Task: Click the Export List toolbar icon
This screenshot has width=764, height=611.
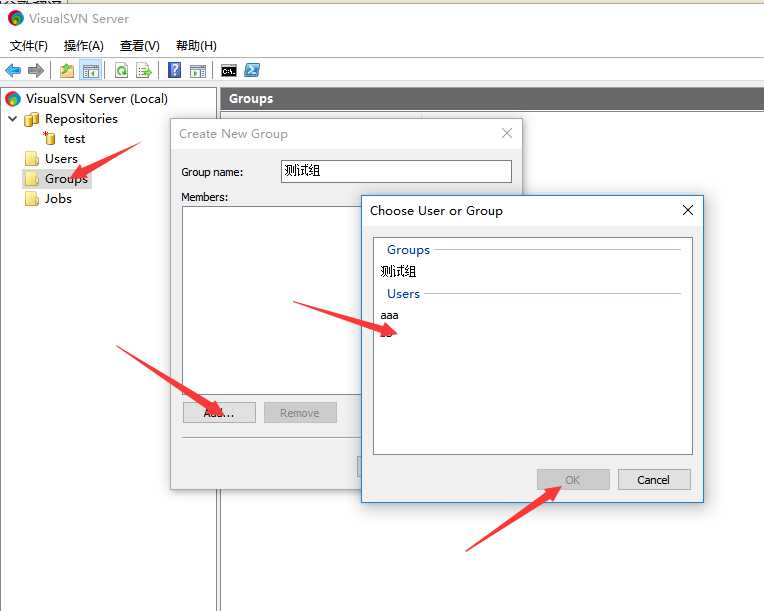Action: pos(144,71)
